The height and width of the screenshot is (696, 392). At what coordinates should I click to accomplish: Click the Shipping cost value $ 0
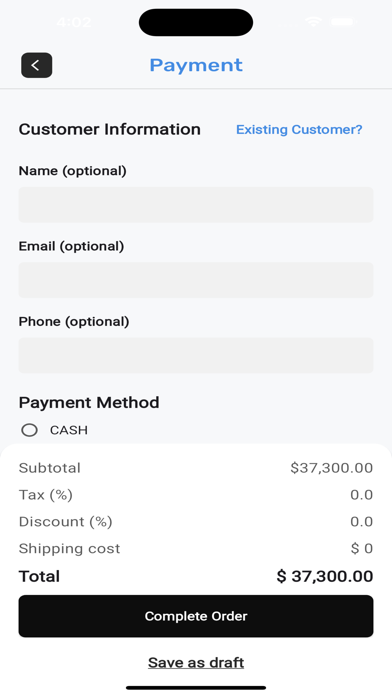(362, 548)
